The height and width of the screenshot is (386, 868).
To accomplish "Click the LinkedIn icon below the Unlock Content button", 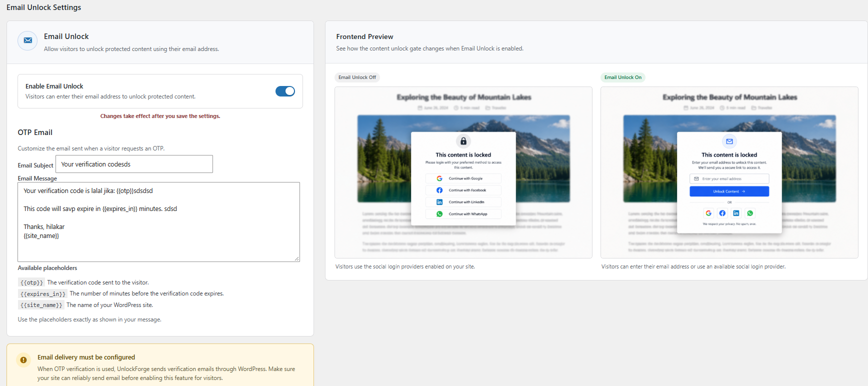I will pos(736,213).
